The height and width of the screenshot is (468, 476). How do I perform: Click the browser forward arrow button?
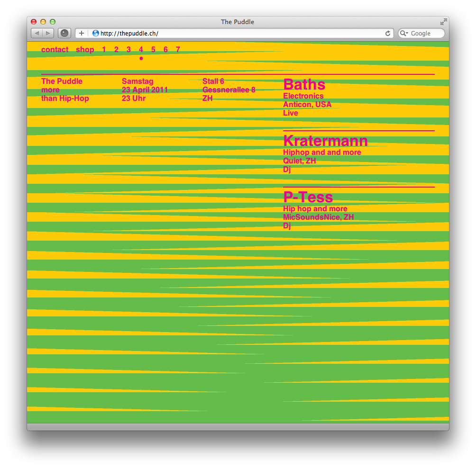coord(48,33)
